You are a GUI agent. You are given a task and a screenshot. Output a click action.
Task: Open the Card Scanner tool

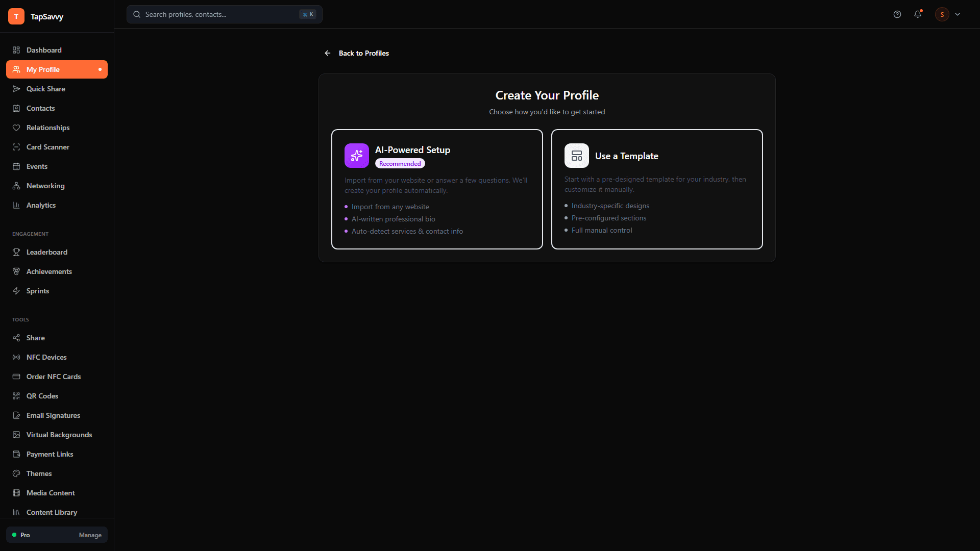click(47, 147)
